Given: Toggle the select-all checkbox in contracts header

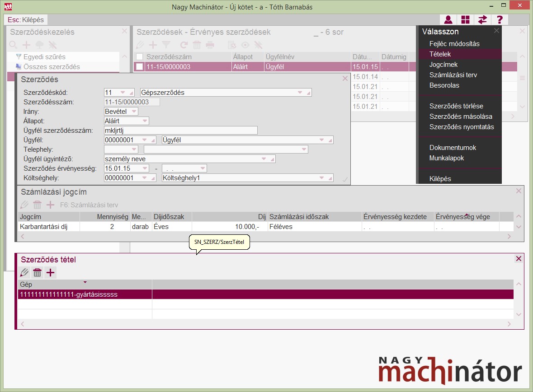Looking at the screenshot, I should (140, 57).
